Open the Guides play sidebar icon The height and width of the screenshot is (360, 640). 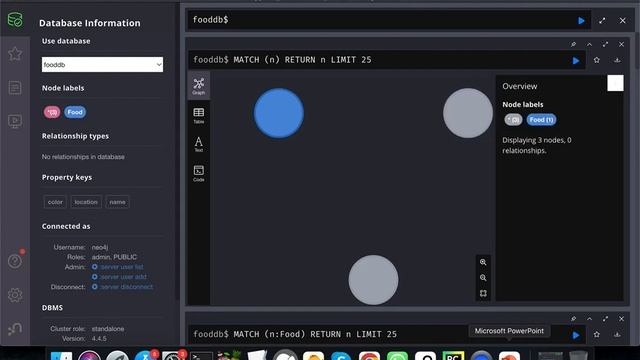(15, 121)
